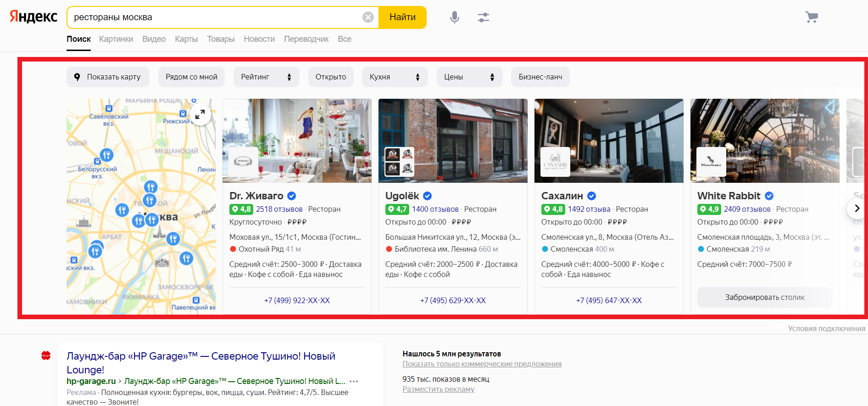Viewport: 868px width, 406px height.
Task: Start voice search with the microphone icon
Action: click(x=454, y=17)
